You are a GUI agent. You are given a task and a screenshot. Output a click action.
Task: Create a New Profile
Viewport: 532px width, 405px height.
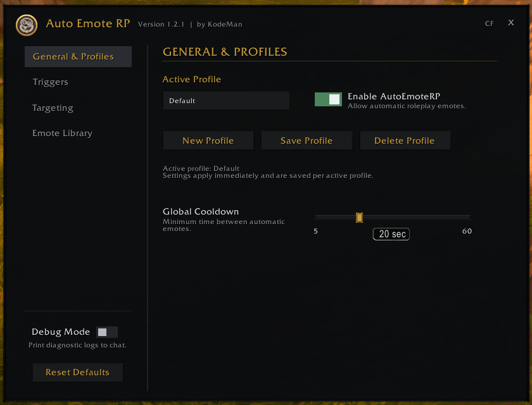point(208,140)
